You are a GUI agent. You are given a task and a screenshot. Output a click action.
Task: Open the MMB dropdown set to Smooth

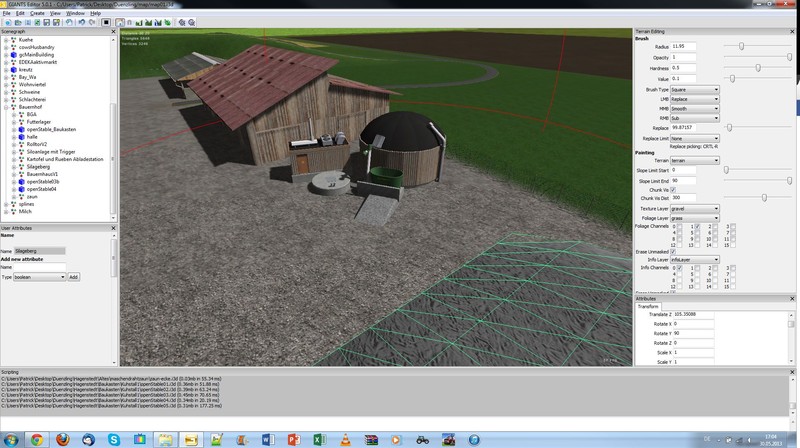pyautogui.click(x=694, y=109)
